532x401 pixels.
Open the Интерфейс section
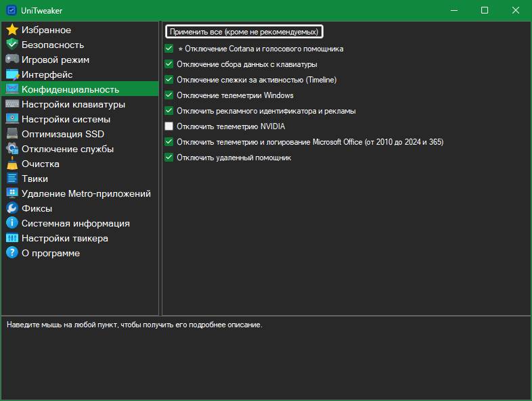[x=47, y=74]
